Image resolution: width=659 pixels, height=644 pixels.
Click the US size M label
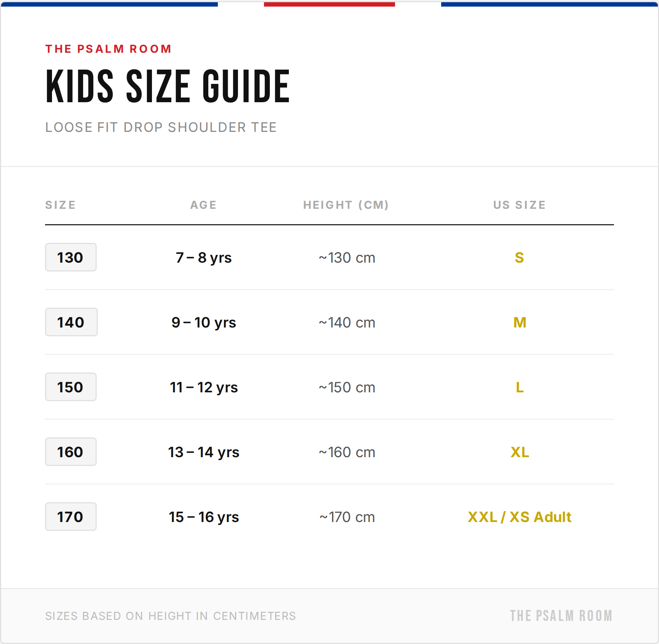point(520,322)
